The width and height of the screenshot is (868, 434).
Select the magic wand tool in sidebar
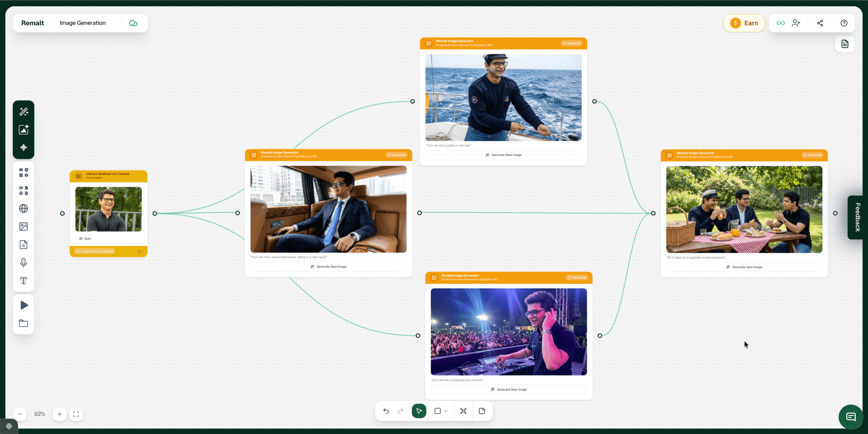pos(24,111)
